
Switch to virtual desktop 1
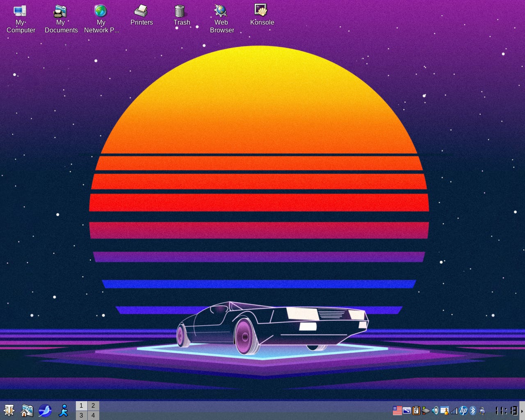pos(81,406)
